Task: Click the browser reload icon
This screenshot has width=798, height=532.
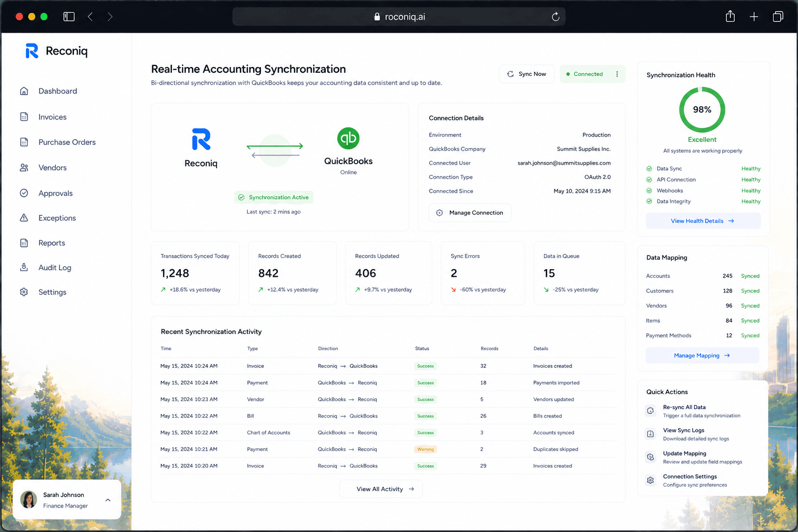Action: (555, 17)
